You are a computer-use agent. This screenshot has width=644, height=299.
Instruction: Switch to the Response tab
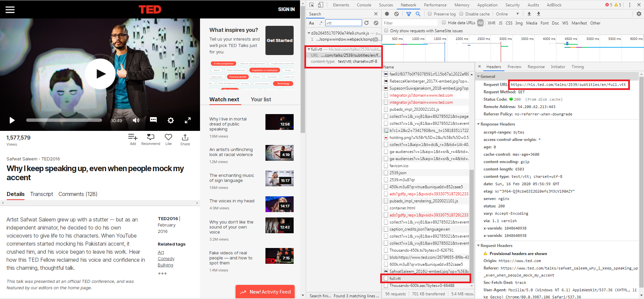(536, 66)
